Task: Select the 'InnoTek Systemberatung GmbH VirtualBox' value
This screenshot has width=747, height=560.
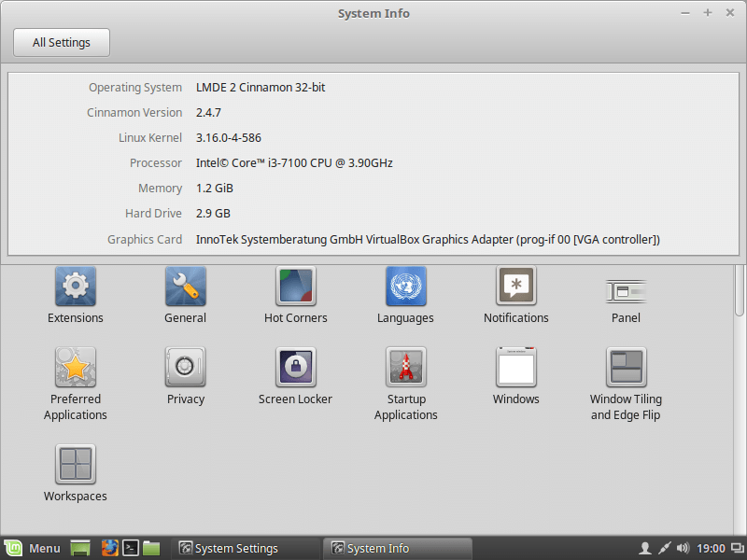Action: pyautogui.click(x=428, y=240)
